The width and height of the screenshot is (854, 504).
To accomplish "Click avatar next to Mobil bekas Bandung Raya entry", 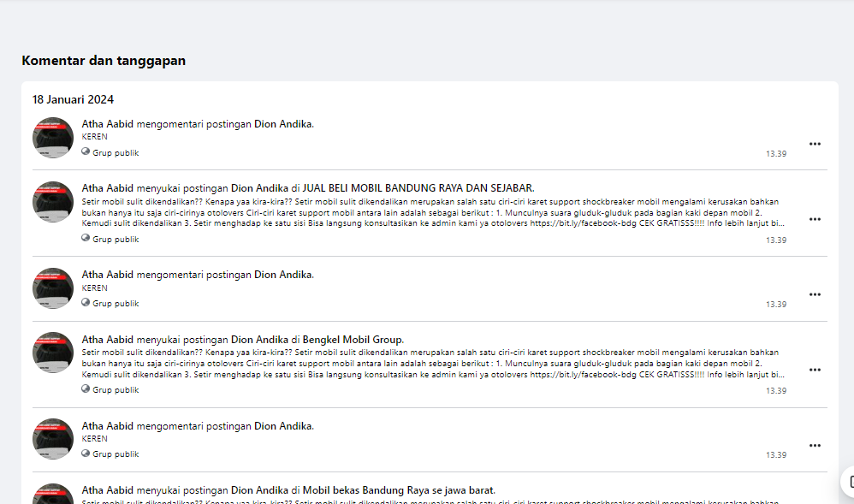I will coord(53,495).
